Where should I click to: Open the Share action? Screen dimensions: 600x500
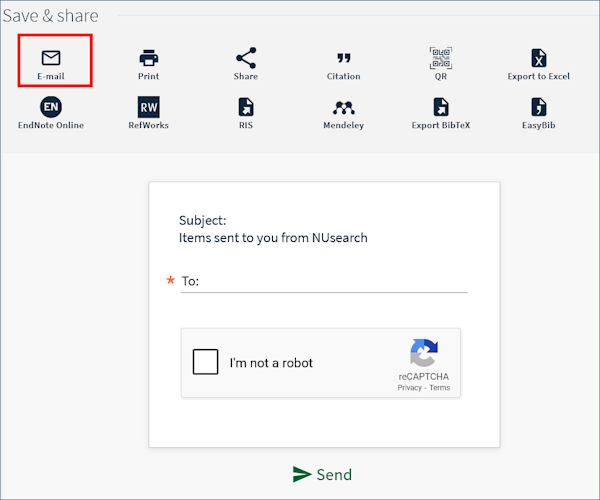(245, 58)
